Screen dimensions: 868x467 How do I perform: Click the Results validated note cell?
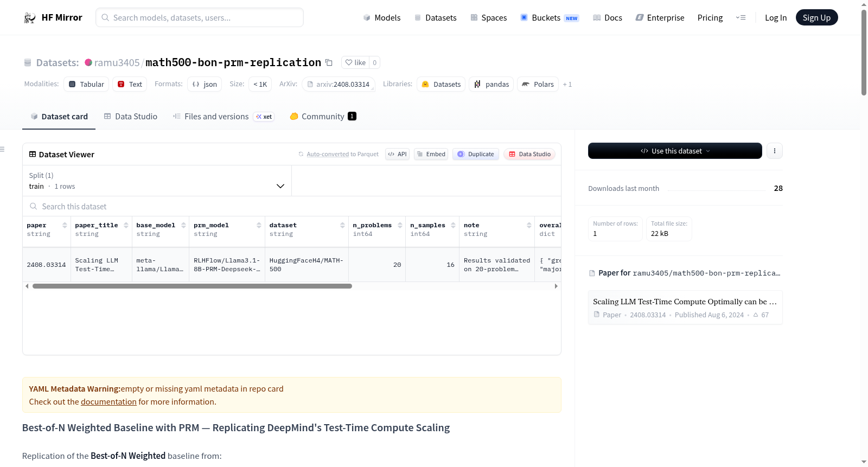point(497,265)
